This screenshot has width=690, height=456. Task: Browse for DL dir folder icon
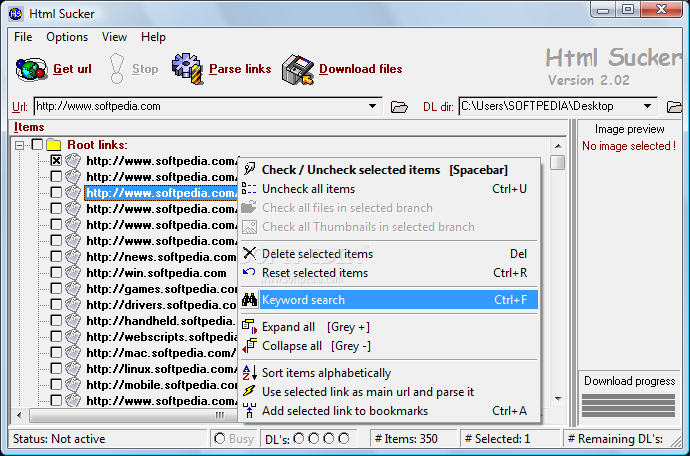coord(674,107)
